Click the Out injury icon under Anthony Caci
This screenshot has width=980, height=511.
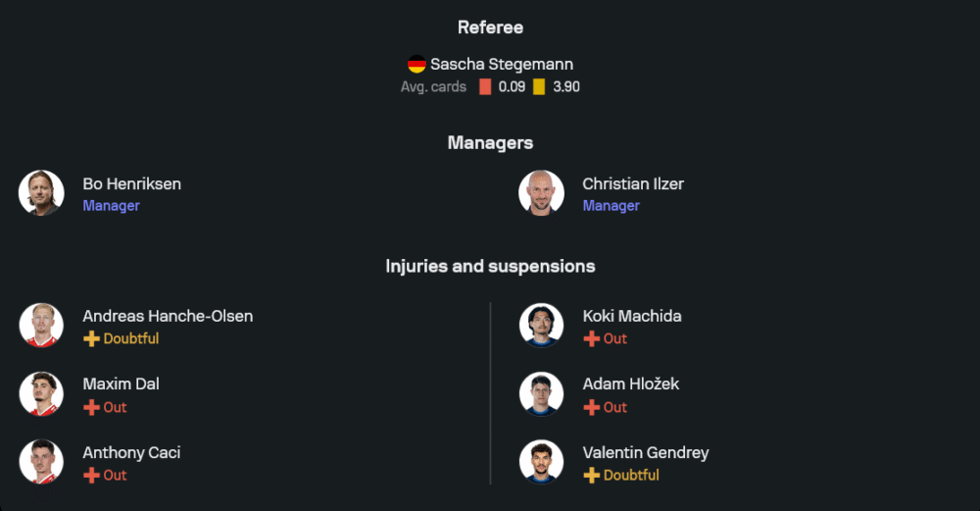click(91, 476)
